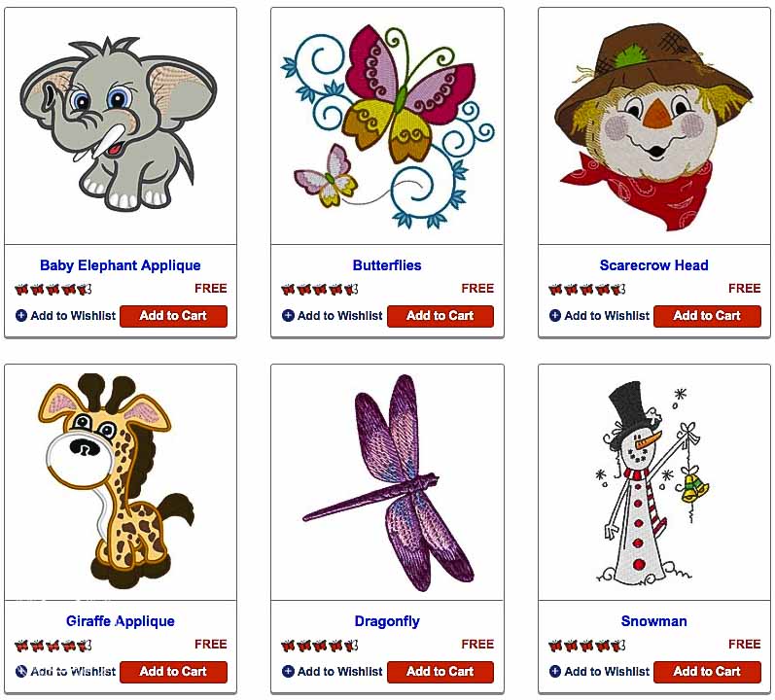Add Giraffe Applique to Wishlist link
The width and height of the screenshot is (775, 700).
click(x=66, y=672)
